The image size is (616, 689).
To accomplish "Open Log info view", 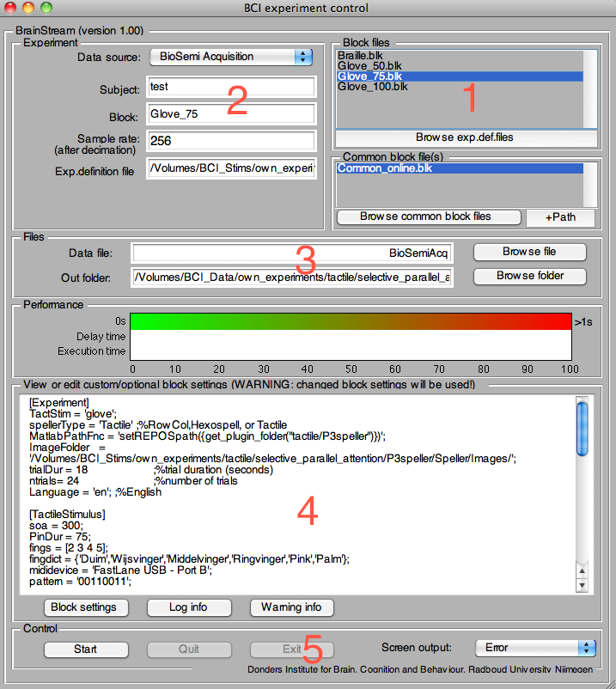I will coord(188,607).
